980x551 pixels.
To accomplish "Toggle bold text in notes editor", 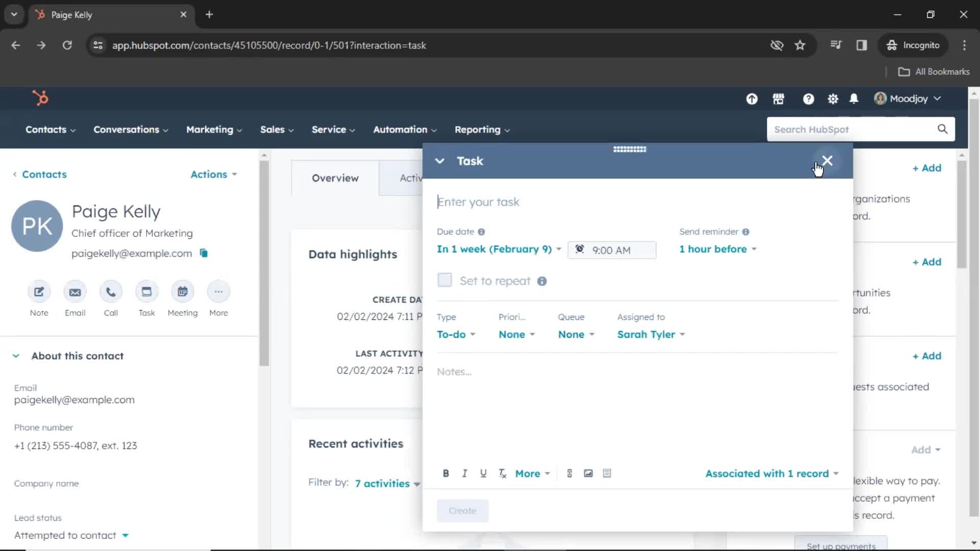I will (446, 473).
